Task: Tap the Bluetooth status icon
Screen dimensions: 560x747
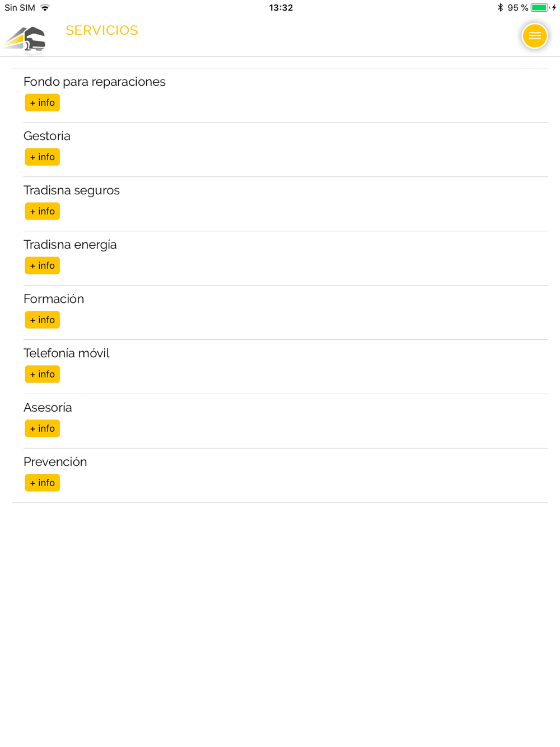Action: (x=500, y=8)
